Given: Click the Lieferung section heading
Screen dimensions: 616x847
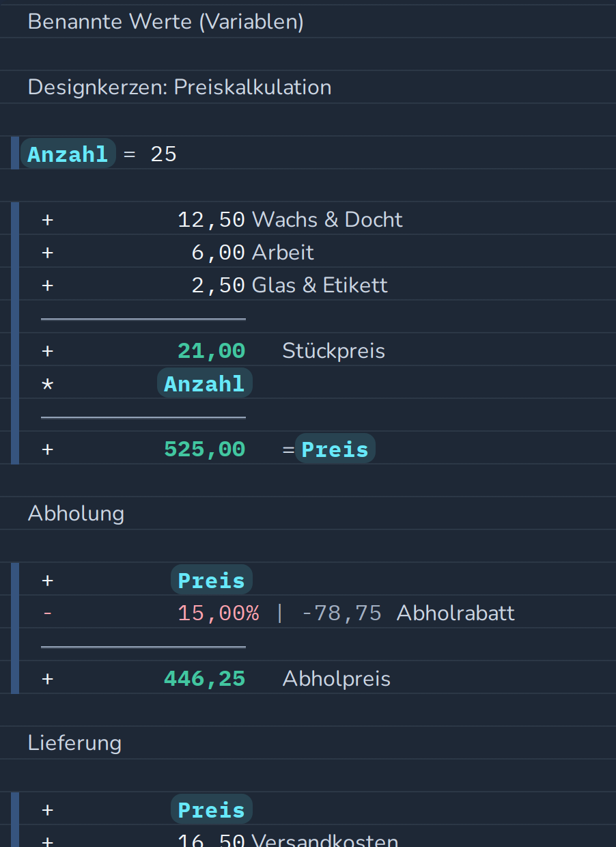Looking at the screenshot, I should [74, 743].
